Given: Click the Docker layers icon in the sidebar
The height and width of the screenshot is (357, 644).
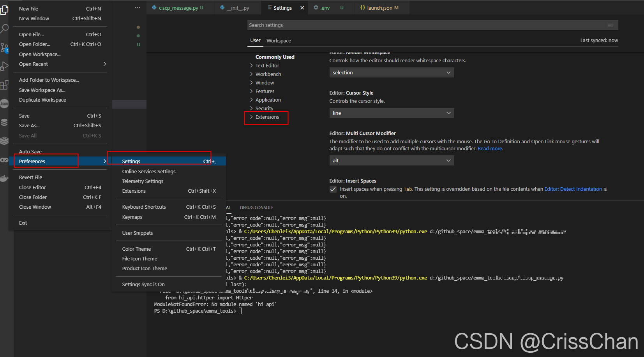Looking at the screenshot, I should tap(4, 141).
